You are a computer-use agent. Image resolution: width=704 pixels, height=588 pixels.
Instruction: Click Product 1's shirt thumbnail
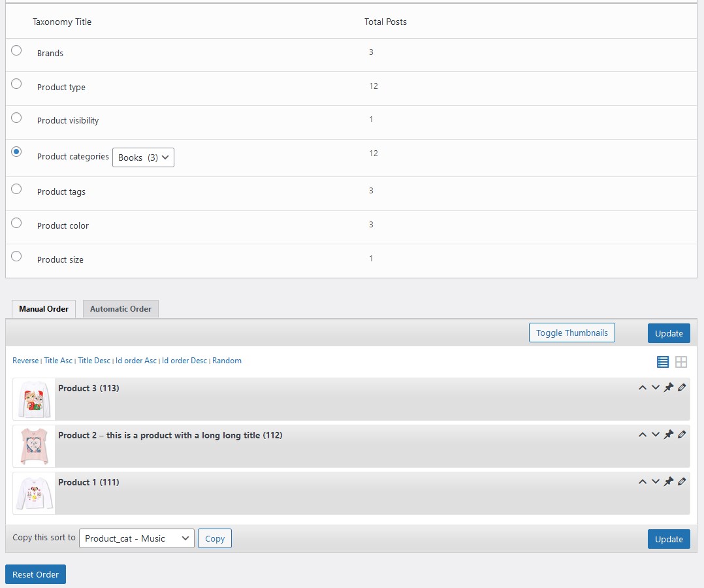[x=33, y=493]
